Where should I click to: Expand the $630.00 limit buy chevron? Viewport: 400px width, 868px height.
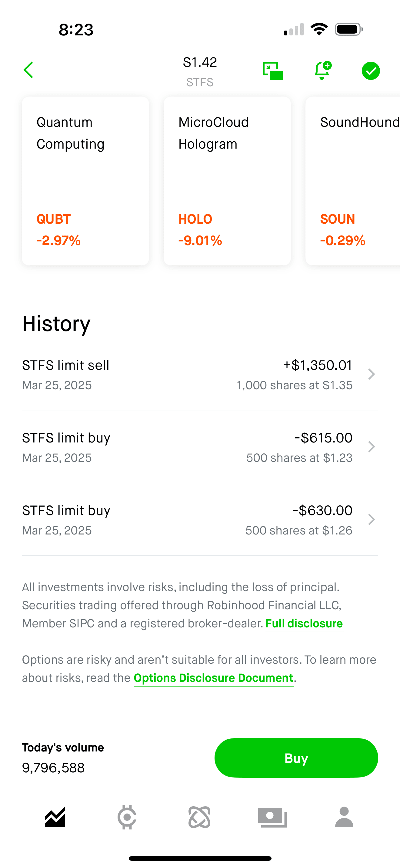[x=371, y=519]
